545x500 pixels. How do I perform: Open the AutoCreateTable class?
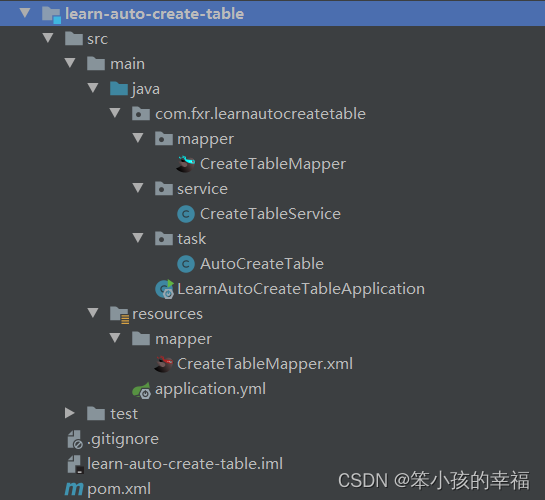pos(262,263)
